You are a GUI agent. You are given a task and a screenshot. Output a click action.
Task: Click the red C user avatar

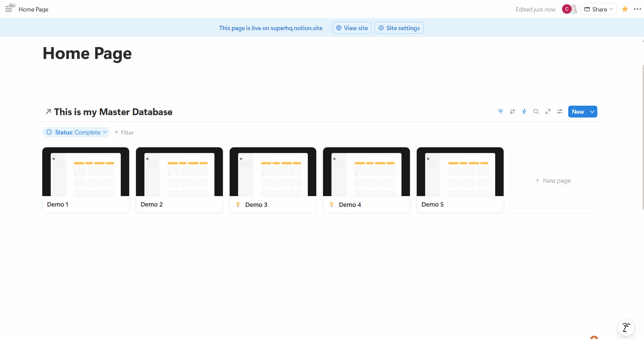tap(567, 9)
